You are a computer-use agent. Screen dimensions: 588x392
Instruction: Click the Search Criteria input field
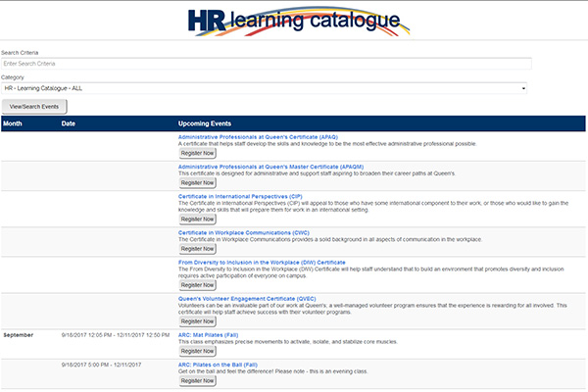click(266, 64)
